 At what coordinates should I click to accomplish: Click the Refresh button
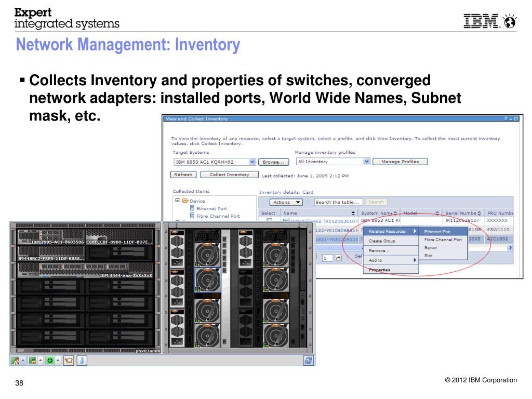[x=183, y=175]
